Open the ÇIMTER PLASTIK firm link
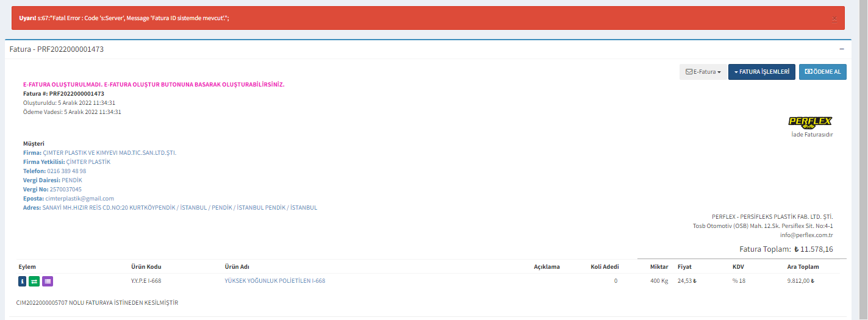This screenshot has width=868, height=320. [109, 153]
